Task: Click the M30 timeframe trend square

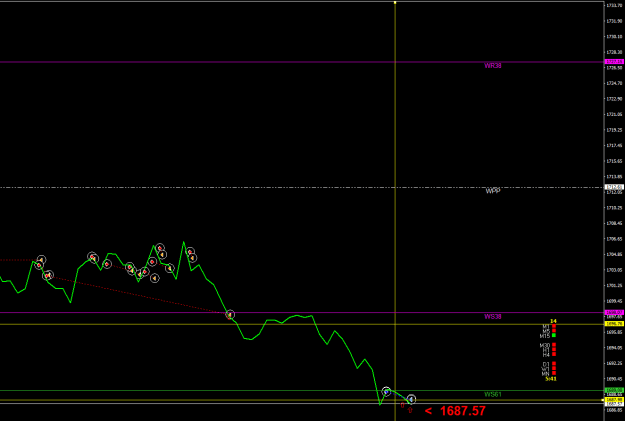Action: (554, 345)
